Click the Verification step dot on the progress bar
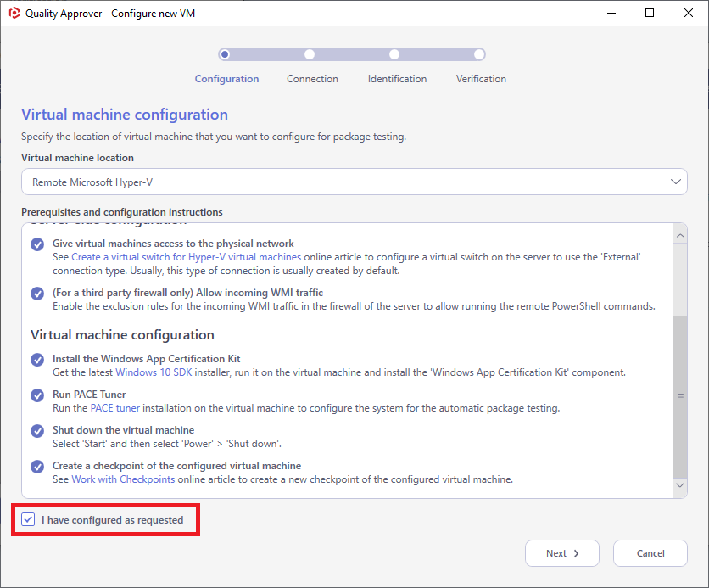The height and width of the screenshot is (588, 709). pos(479,54)
